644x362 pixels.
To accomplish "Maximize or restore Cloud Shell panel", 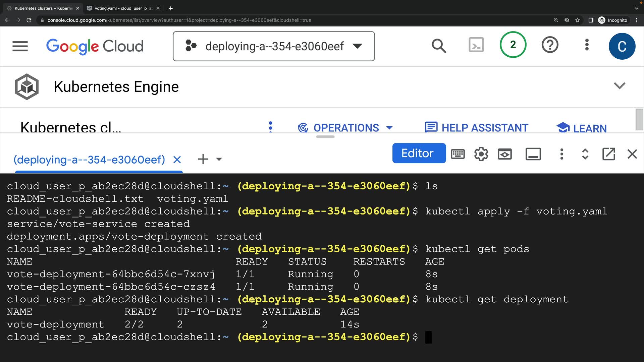I will click(x=585, y=154).
